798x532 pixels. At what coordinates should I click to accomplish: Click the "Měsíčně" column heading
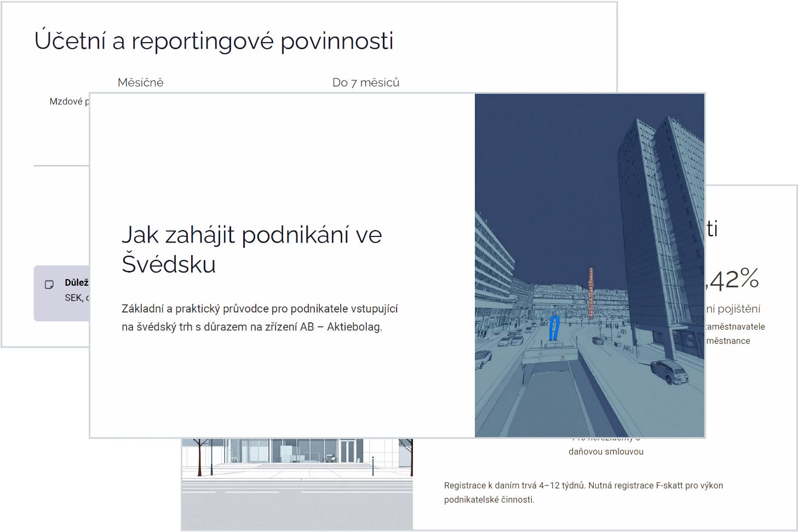coord(140,83)
